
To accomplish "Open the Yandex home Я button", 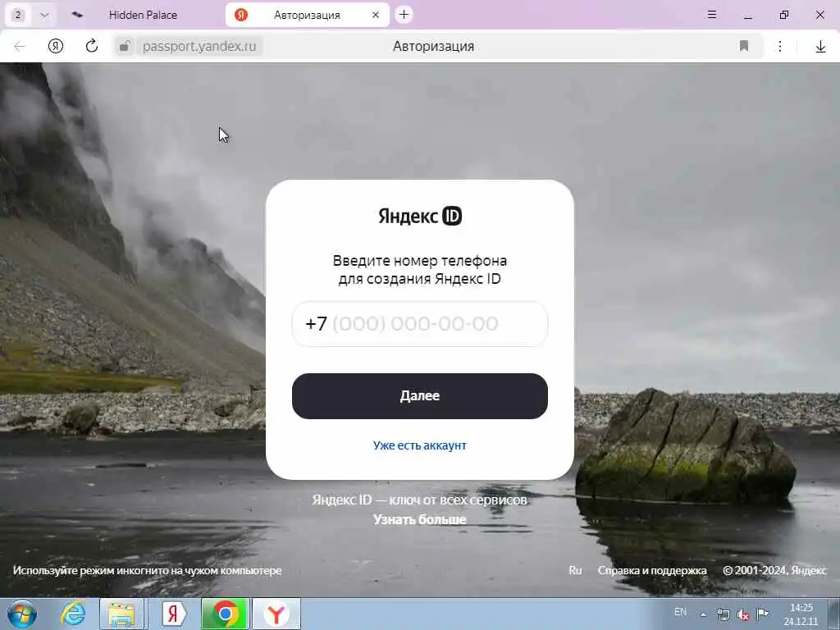I will [x=56, y=46].
